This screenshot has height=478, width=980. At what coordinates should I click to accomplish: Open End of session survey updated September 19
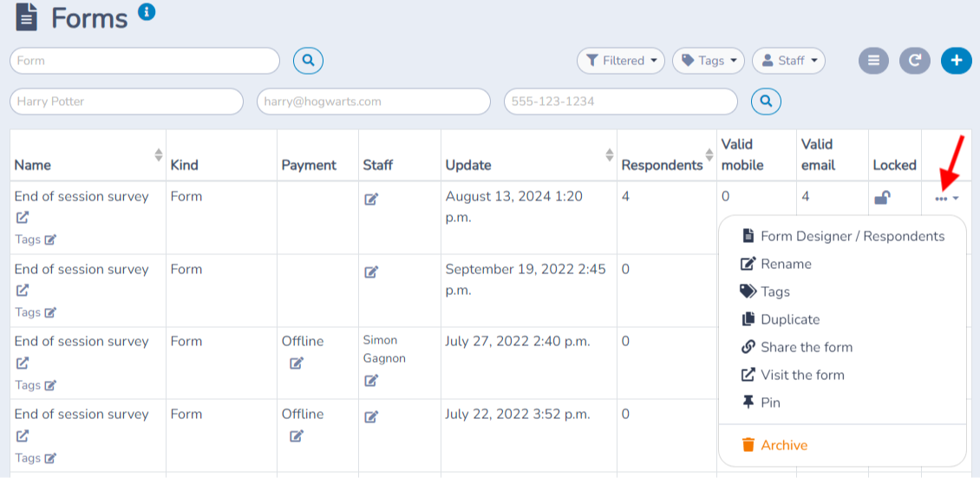coord(82,269)
